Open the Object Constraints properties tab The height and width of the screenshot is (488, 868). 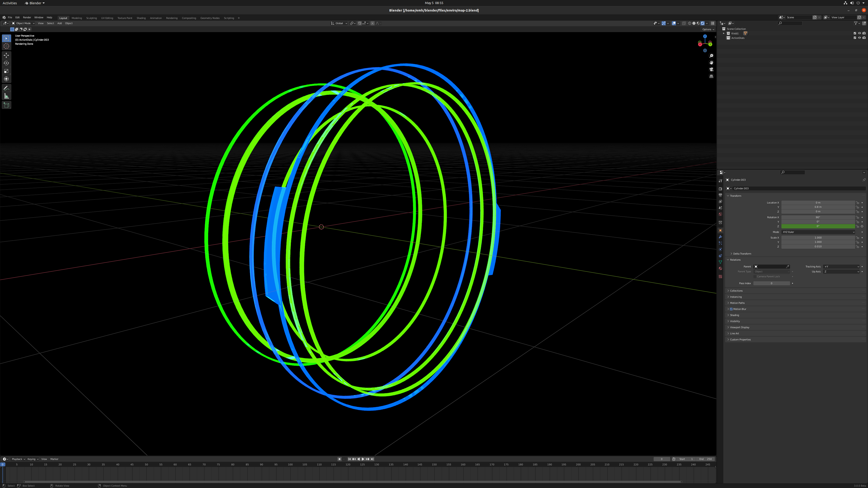pyautogui.click(x=720, y=256)
